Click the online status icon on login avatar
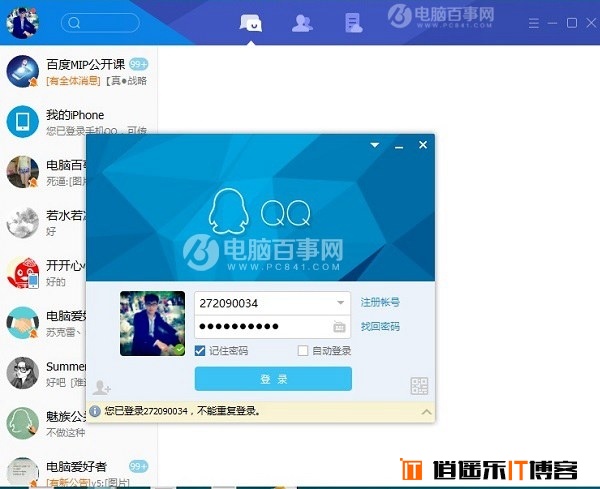 tap(179, 349)
